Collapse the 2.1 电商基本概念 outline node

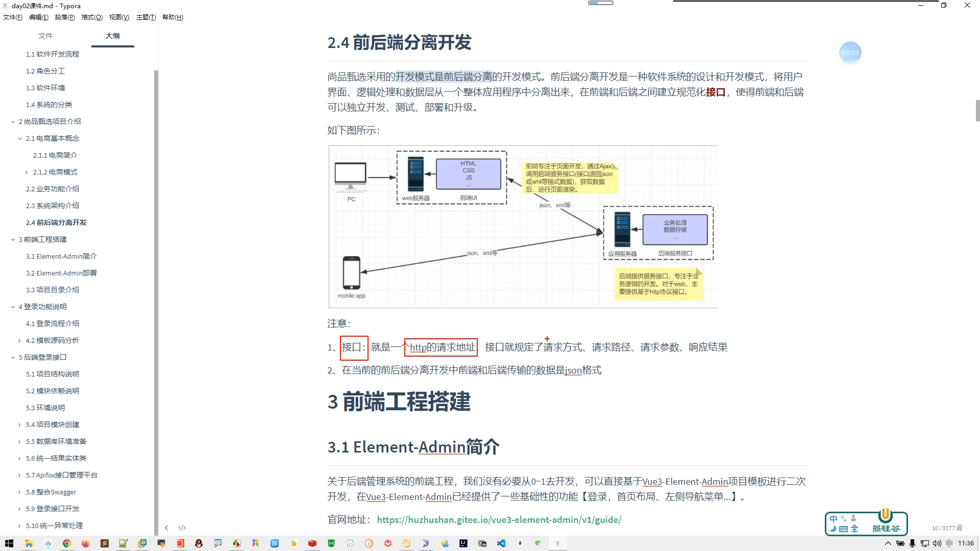click(x=20, y=138)
